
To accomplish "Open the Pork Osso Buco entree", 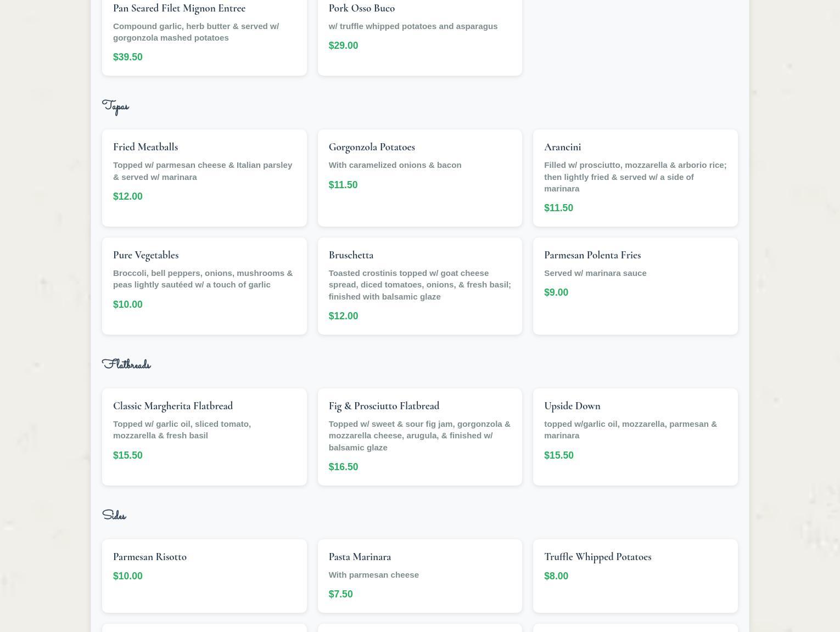I will point(361,8).
